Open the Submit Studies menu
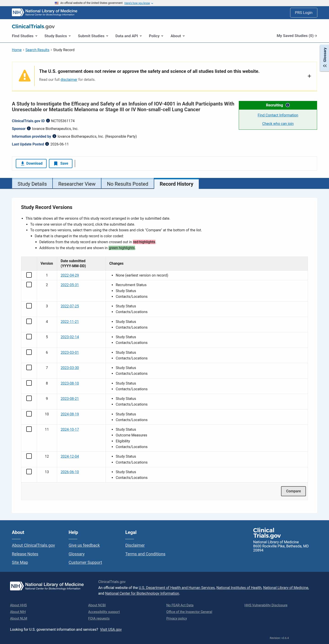Screen dimensions: 329x644 93,36
